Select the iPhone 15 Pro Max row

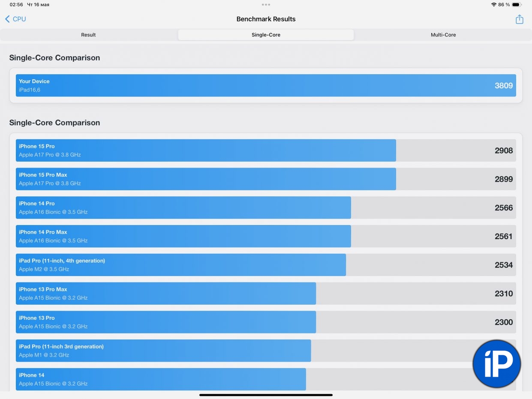coord(266,179)
